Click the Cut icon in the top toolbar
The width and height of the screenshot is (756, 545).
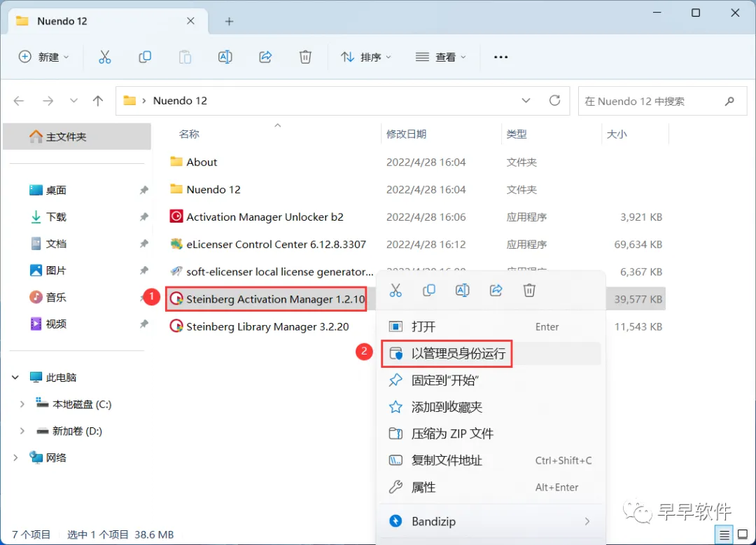(x=104, y=57)
